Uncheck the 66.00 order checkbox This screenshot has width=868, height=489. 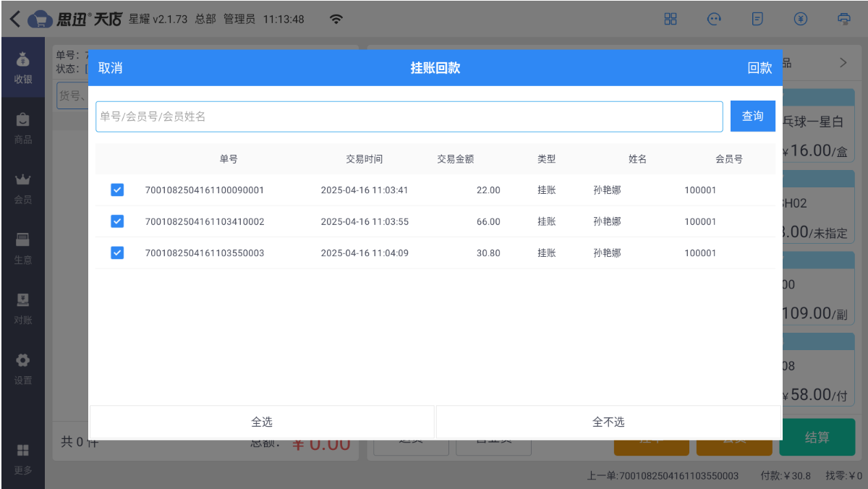[117, 221]
